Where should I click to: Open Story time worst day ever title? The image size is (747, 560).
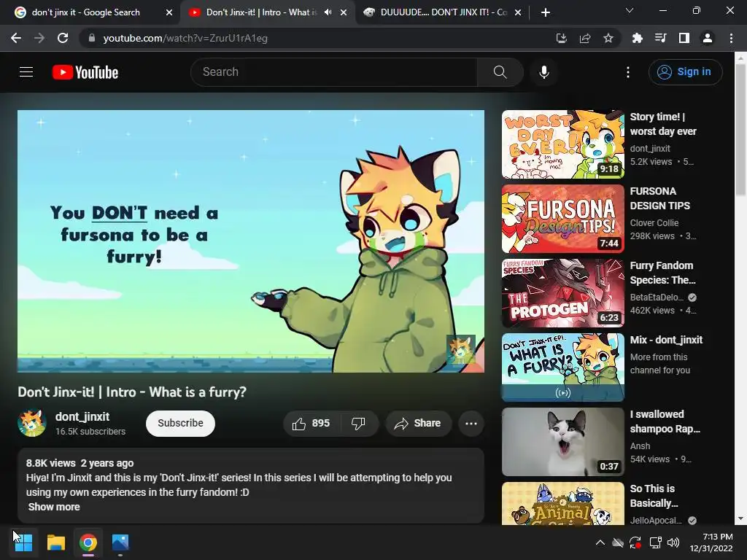(663, 124)
